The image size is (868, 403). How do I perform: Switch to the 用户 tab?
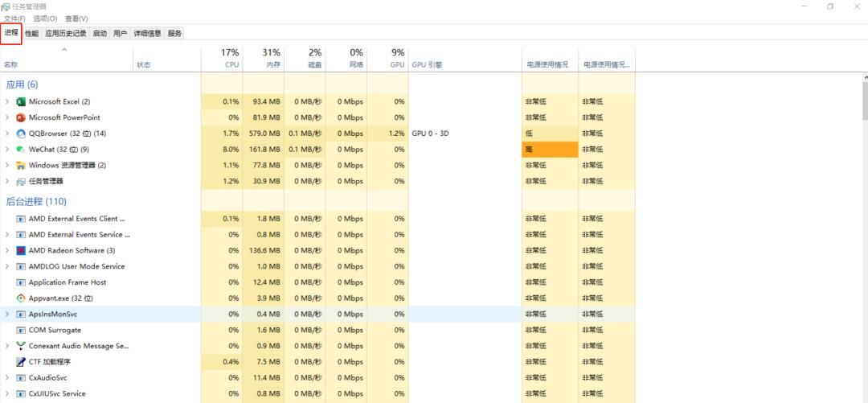[120, 33]
